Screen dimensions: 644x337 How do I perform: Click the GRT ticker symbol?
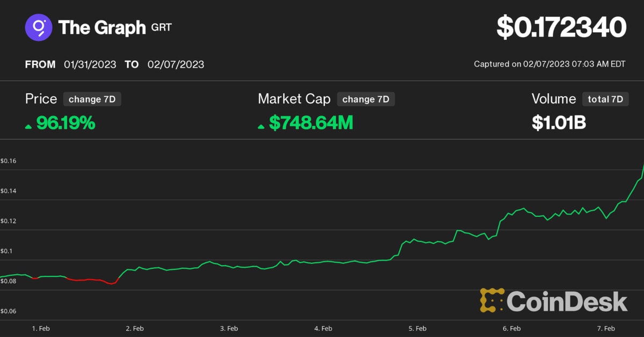(162, 27)
